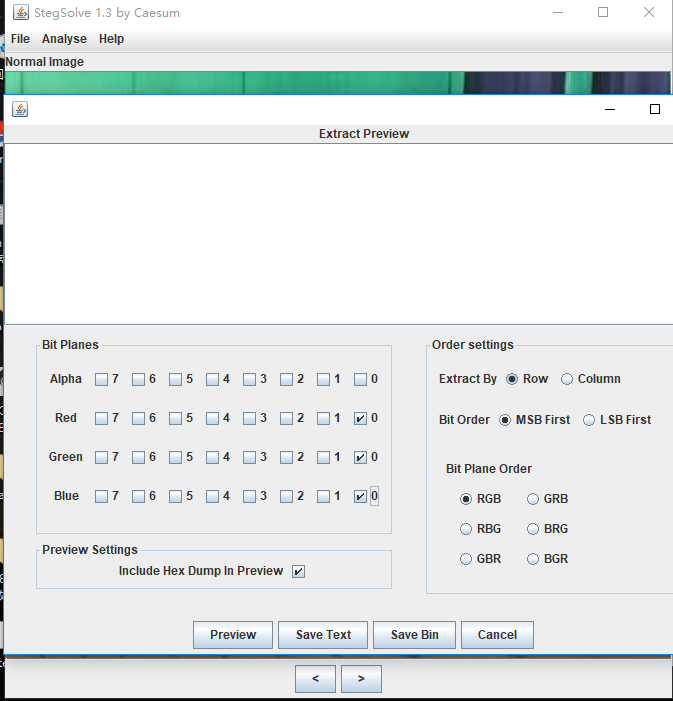Select Column for Extract By
The width and height of the screenshot is (673, 701).
[x=567, y=379]
